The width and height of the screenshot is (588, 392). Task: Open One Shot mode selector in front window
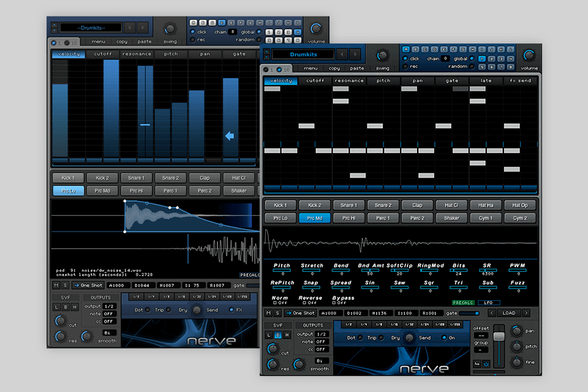tap(300, 313)
